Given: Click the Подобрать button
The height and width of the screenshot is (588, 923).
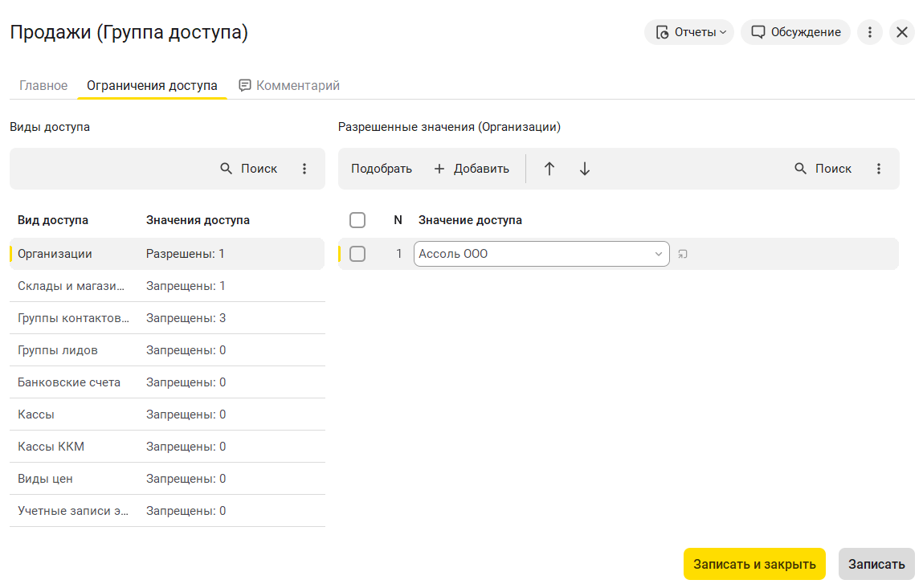Looking at the screenshot, I should tap(382, 169).
